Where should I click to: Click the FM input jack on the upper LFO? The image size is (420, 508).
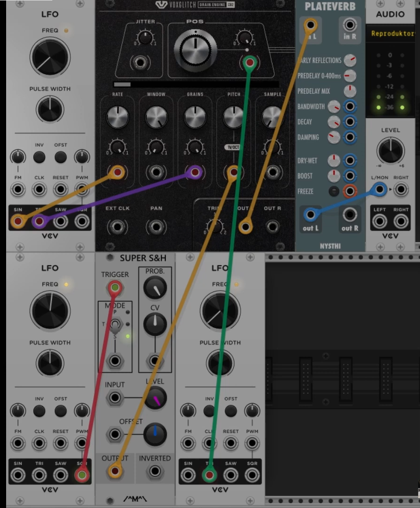[x=18, y=189]
